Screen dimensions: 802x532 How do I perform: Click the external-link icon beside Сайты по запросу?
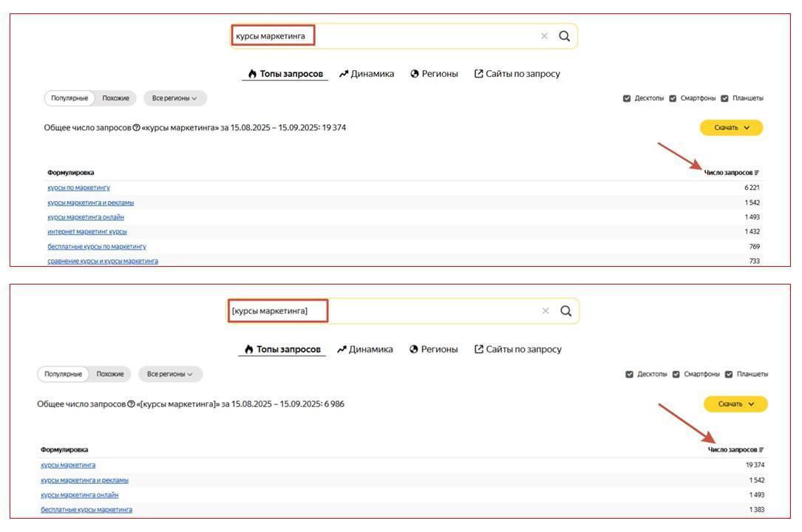click(480, 73)
